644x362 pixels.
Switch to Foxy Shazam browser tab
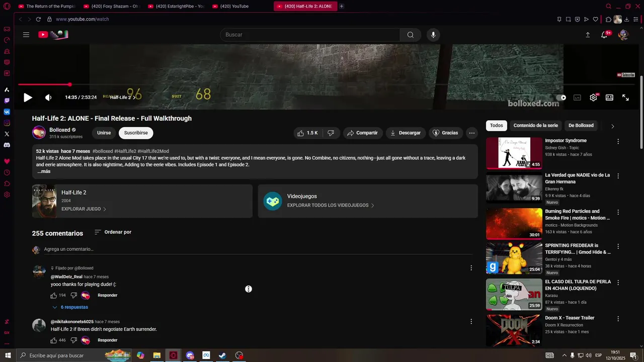pos(111,7)
